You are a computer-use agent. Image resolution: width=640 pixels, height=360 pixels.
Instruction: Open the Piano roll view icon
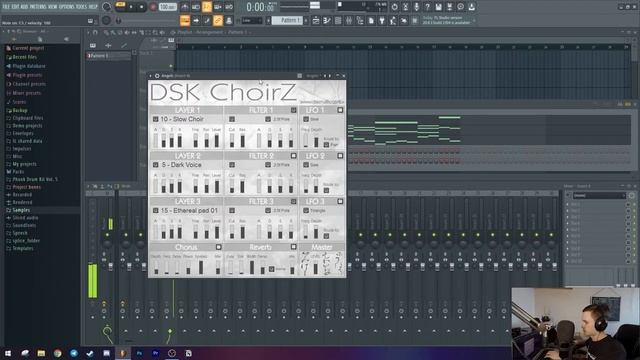(x=327, y=20)
